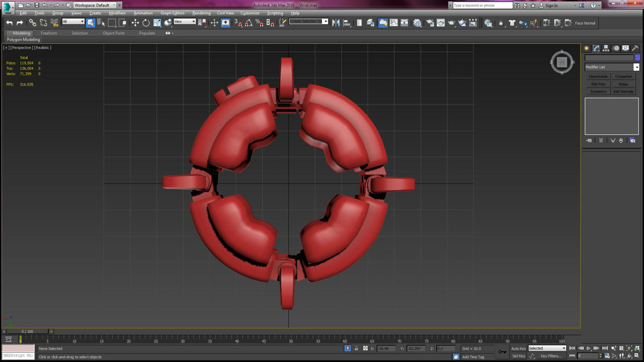The height and width of the screenshot is (362, 644).
Task: Open the Rendered Frame Window
Action: (x=441, y=23)
